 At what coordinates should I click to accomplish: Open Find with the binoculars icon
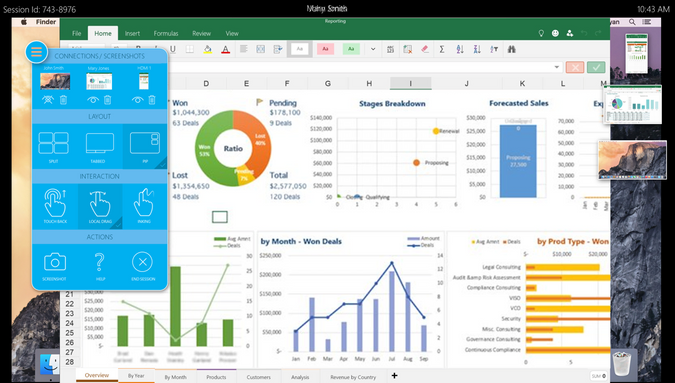tap(511, 49)
